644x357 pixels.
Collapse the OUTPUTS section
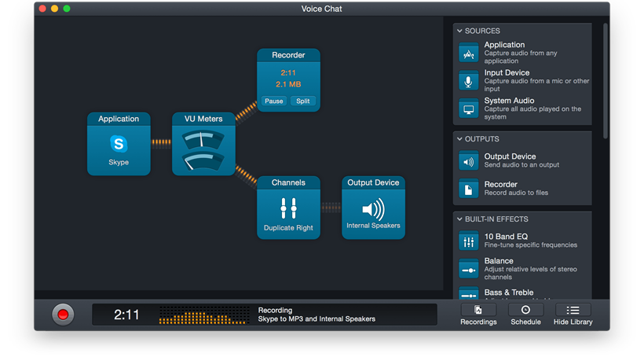click(x=459, y=139)
